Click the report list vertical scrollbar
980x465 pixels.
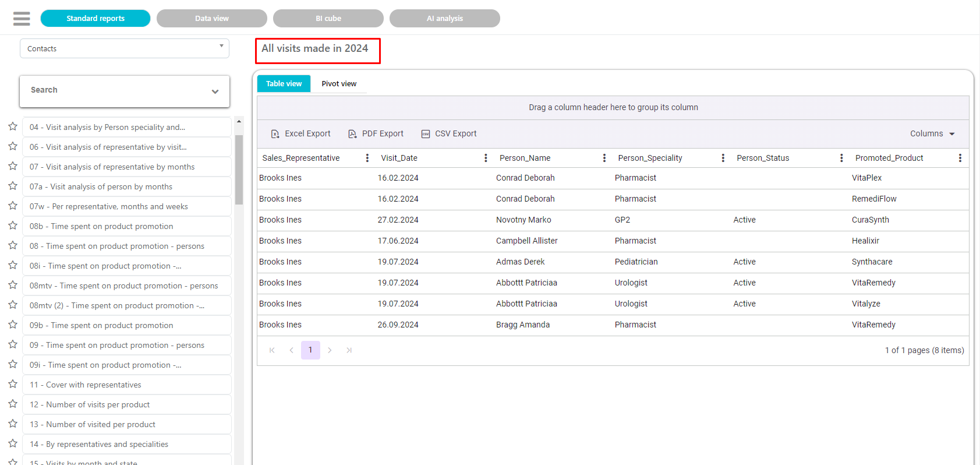(x=239, y=170)
